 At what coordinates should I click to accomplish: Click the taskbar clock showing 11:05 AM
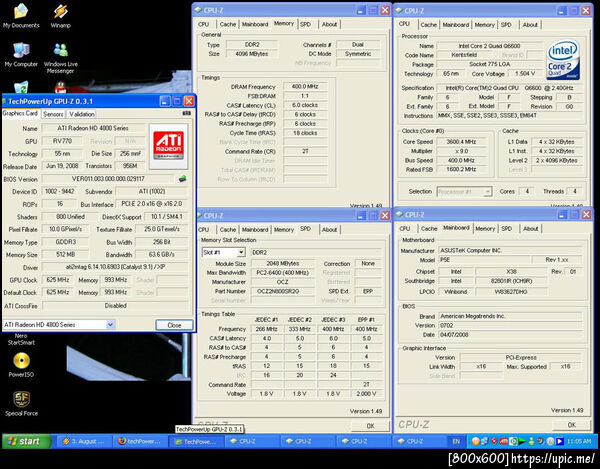pos(579,441)
